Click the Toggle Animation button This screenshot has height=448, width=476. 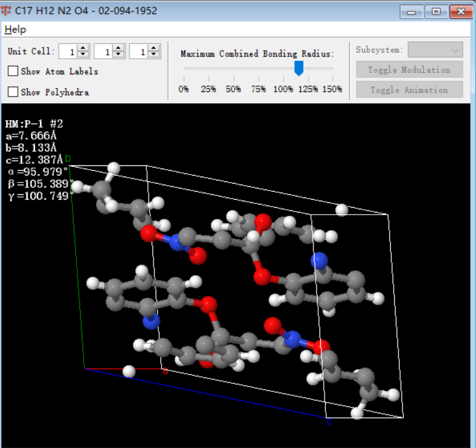410,89
